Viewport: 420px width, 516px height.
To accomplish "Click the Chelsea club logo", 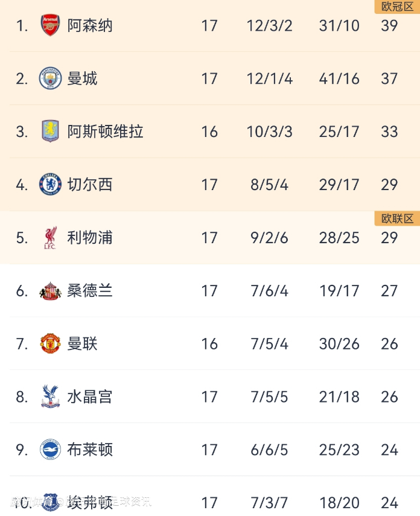I will (x=50, y=185).
